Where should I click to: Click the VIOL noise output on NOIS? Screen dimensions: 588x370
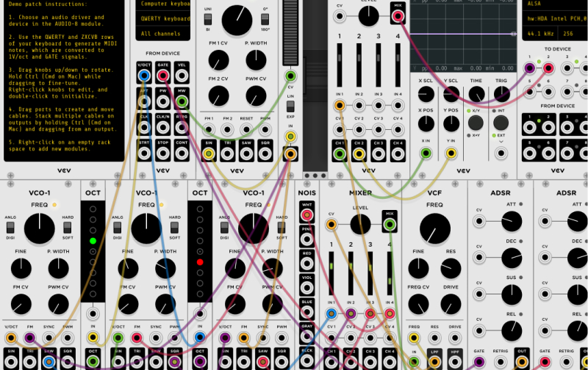pos(306,288)
